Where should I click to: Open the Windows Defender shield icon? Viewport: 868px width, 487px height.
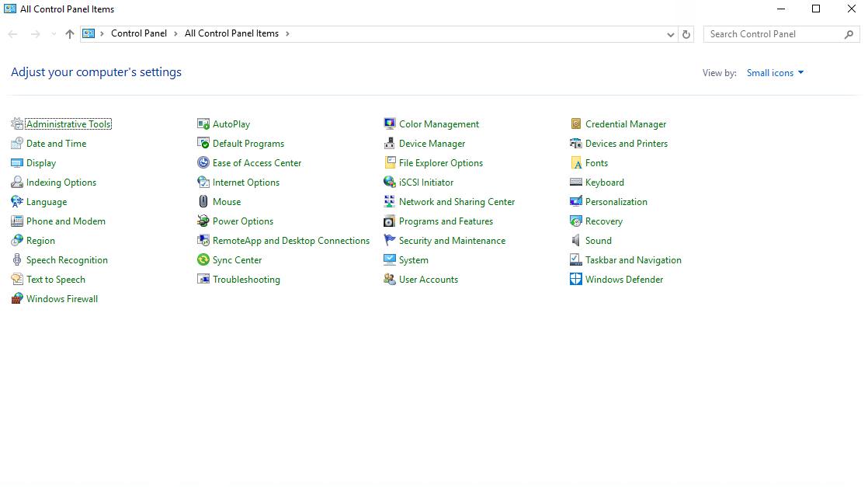tap(576, 280)
